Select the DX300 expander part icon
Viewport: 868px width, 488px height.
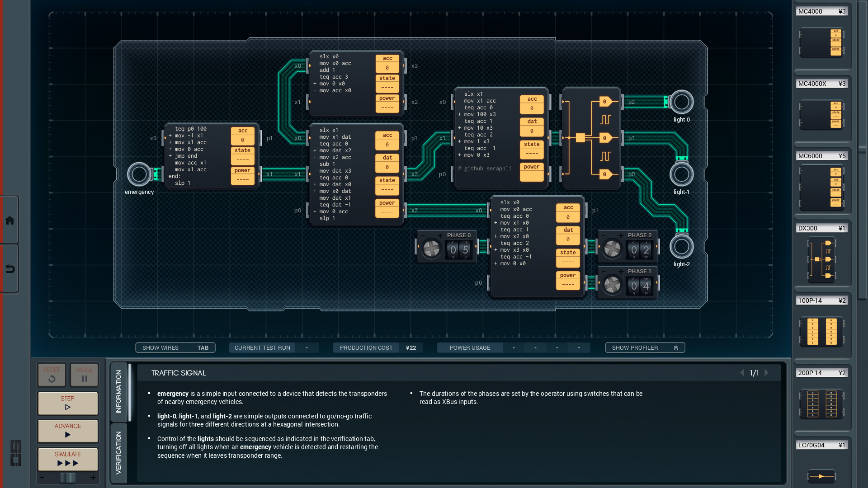pyautogui.click(x=821, y=260)
